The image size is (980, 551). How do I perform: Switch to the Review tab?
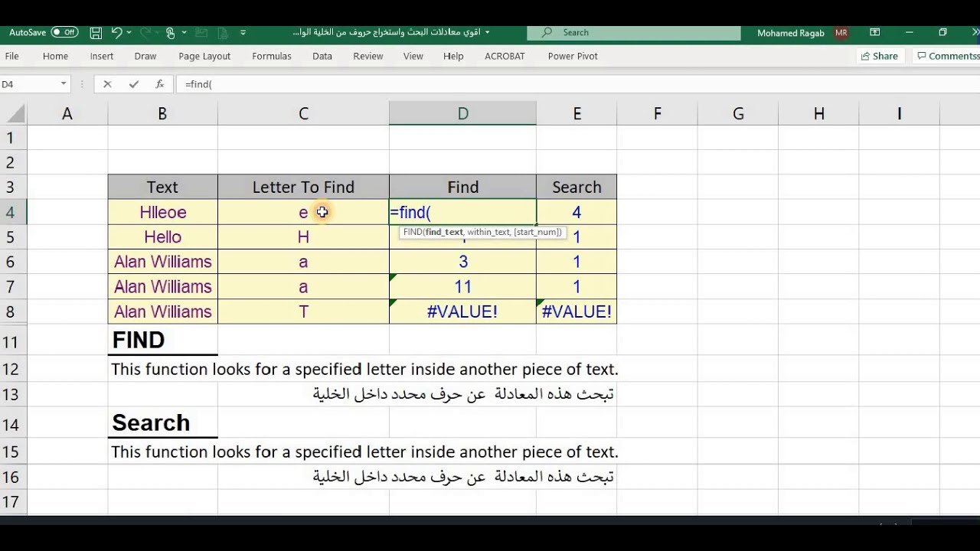[367, 56]
